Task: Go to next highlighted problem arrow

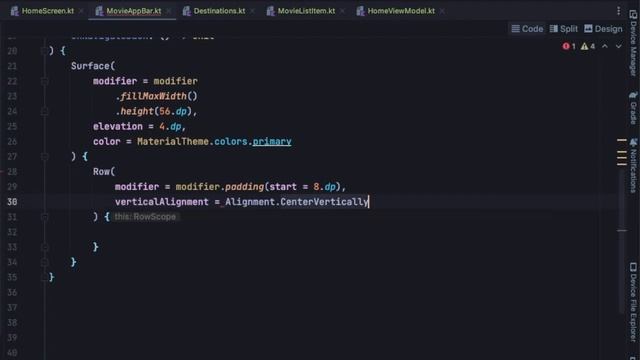Action: 619,46
